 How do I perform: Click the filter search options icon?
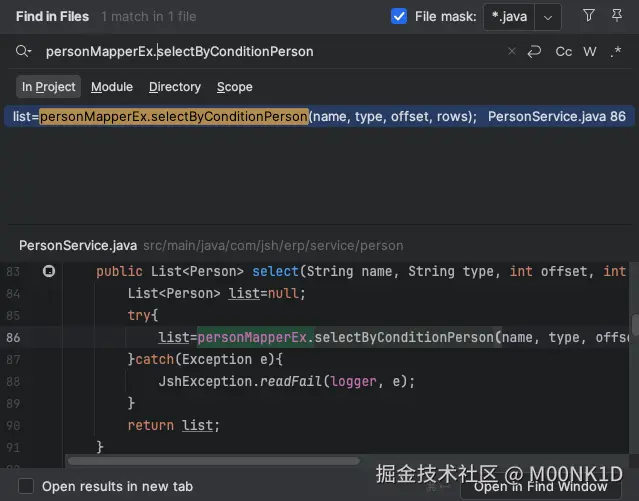point(588,16)
